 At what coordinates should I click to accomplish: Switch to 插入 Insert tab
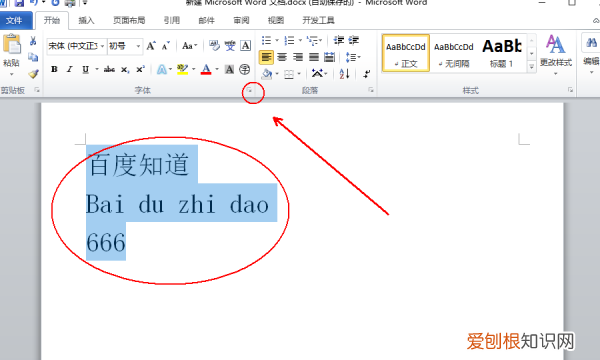pyautogui.click(x=86, y=20)
